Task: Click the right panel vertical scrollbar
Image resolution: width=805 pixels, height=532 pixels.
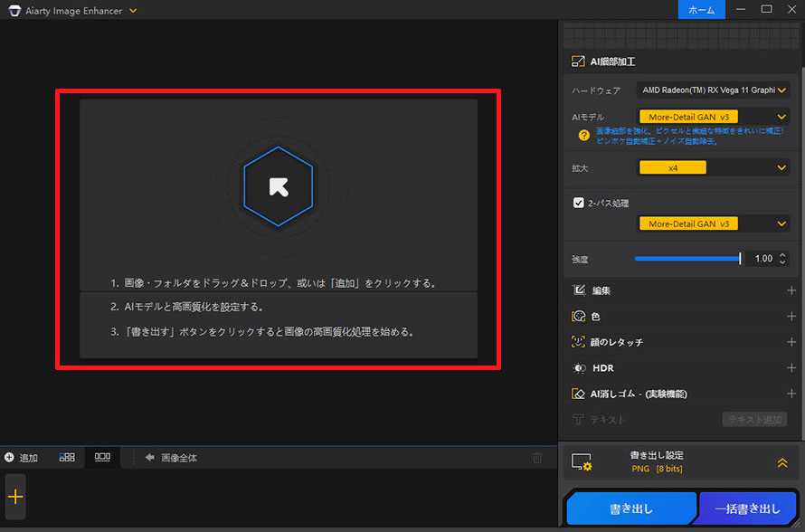Action: (x=802, y=254)
